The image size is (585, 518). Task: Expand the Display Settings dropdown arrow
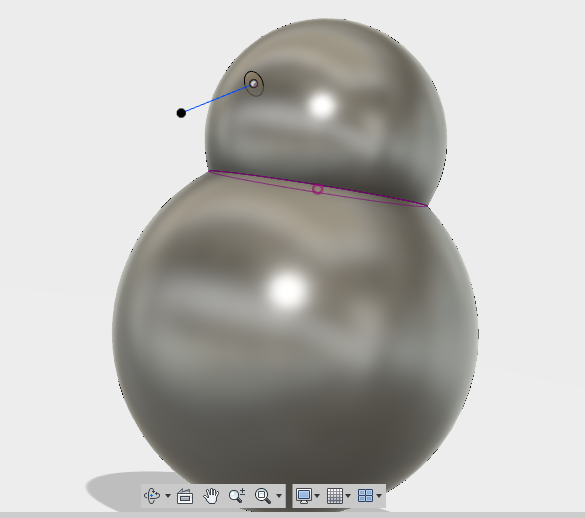(317, 496)
